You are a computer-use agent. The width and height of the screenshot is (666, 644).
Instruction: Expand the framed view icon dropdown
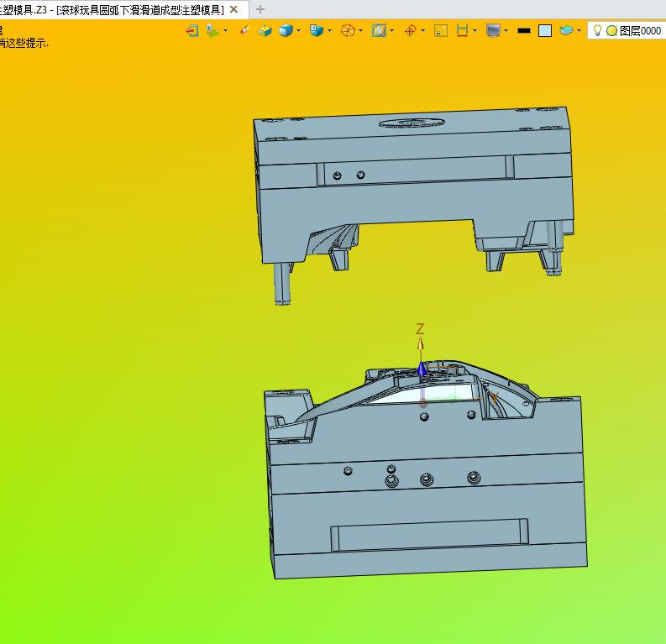(391, 30)
